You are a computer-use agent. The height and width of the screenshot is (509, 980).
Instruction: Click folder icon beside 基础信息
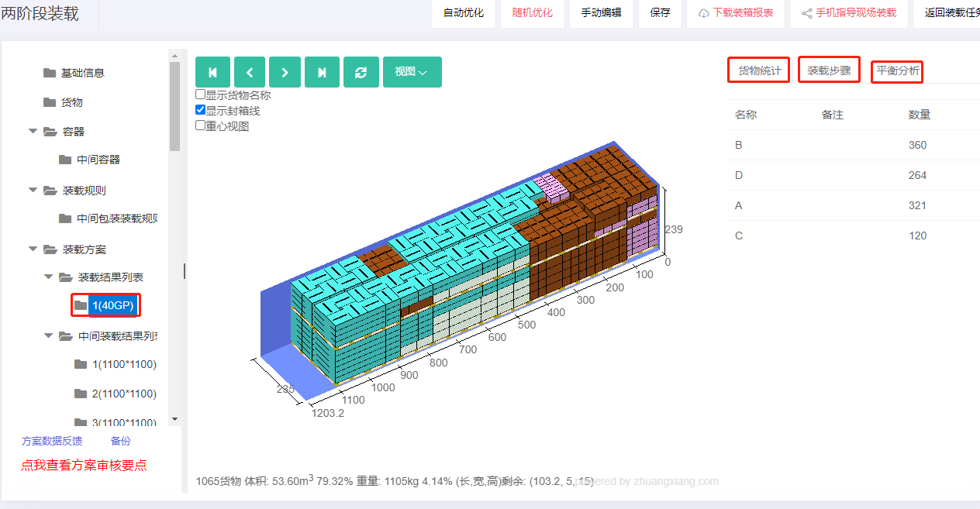pos(50,73)
